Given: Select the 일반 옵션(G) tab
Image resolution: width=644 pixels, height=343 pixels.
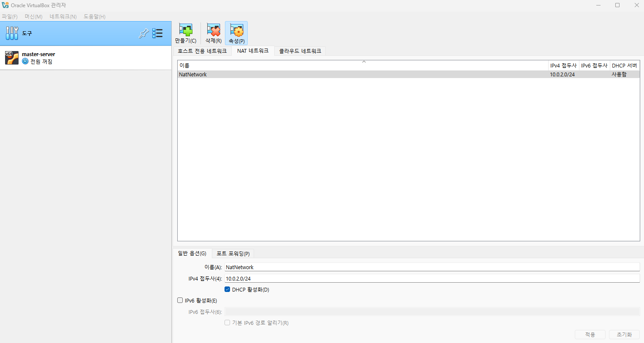Looking at the screenshot, I should click(x=192, y=253).
